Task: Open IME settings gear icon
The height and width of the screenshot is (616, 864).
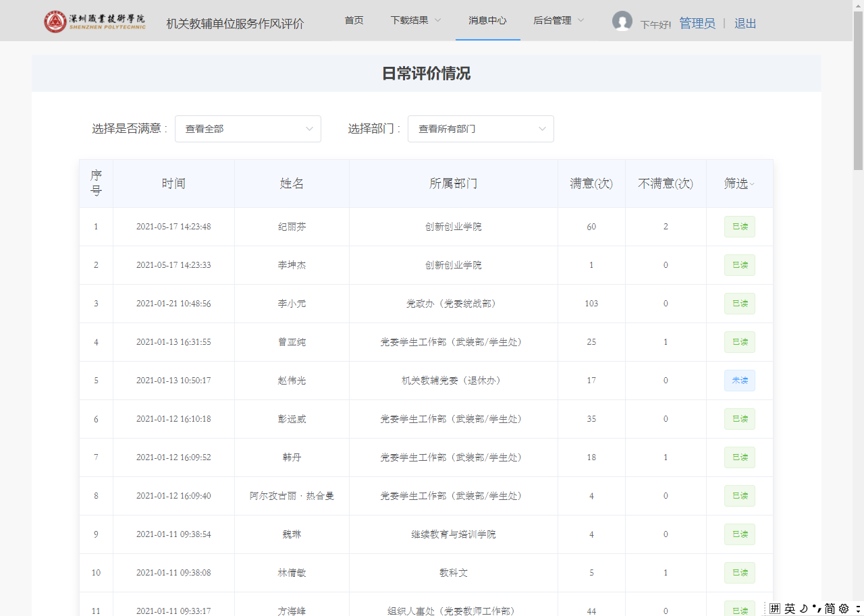Action: coord(843,609)
